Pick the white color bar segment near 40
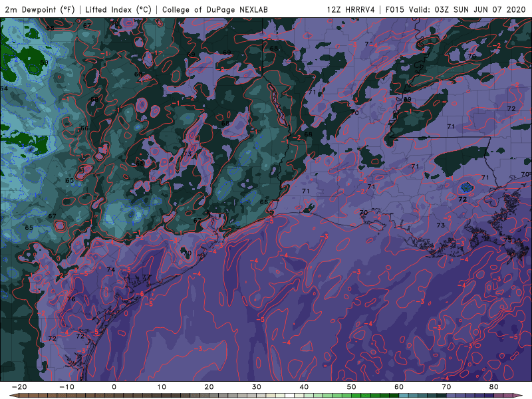Screen dimensions: 532x399 (290, 396)
